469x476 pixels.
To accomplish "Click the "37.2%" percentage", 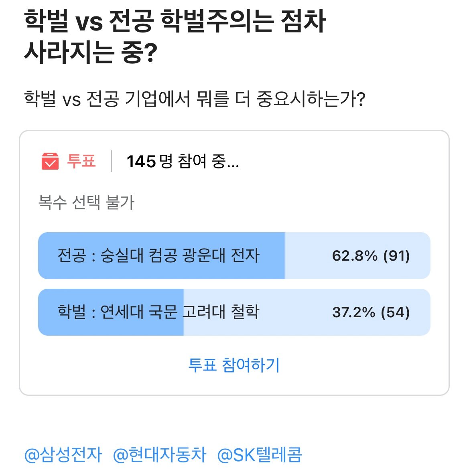I will (353, 312).
